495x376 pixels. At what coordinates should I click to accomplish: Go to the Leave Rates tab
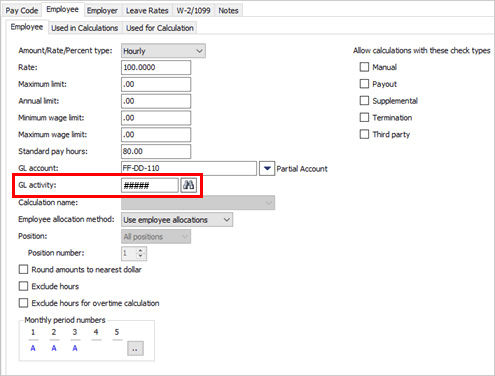click(x=147, y=11)
